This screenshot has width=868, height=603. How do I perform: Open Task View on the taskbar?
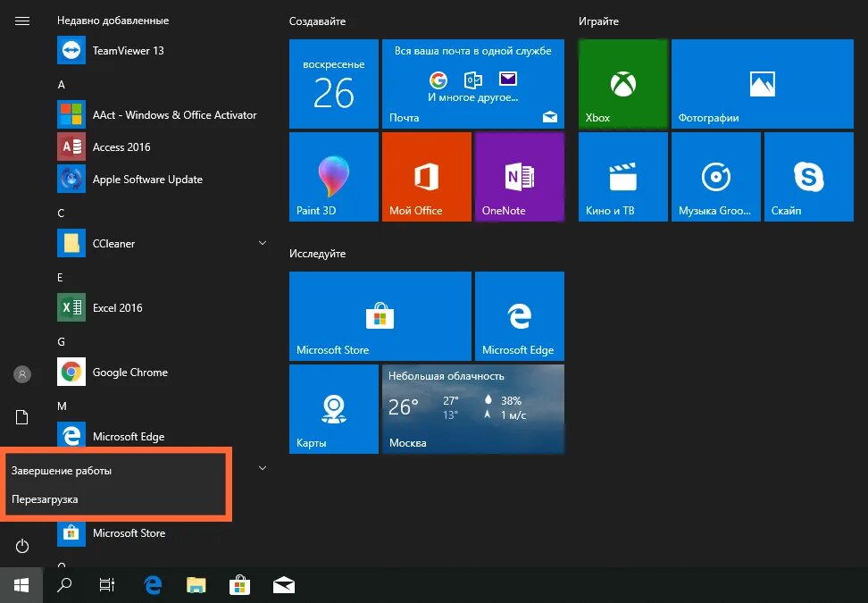107,585
